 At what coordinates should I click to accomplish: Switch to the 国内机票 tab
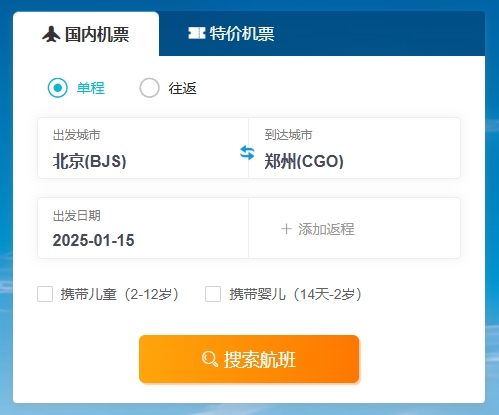point(86,34)
